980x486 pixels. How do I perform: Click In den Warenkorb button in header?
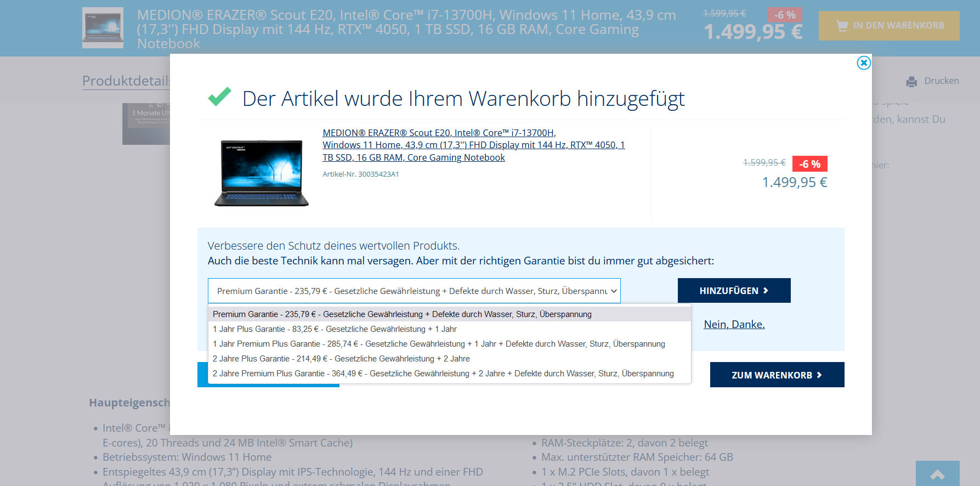tap(889, 26)
